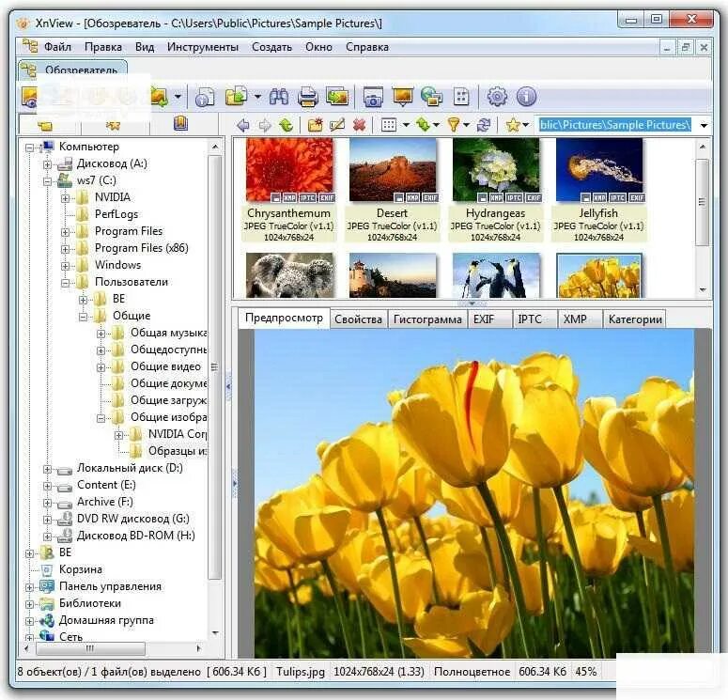Image resolution: width=728 pixels, height=700 pixels.
Task: Click the green sort arrows icon
Action: click(x=423, y=125)
